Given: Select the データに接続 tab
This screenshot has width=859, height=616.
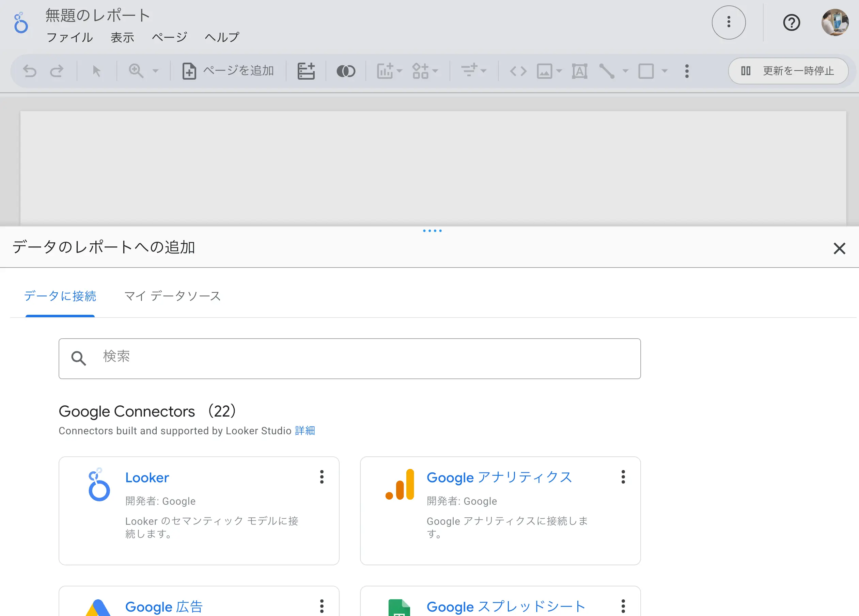Looking at the screenshot, I should [x=60, y=296].
